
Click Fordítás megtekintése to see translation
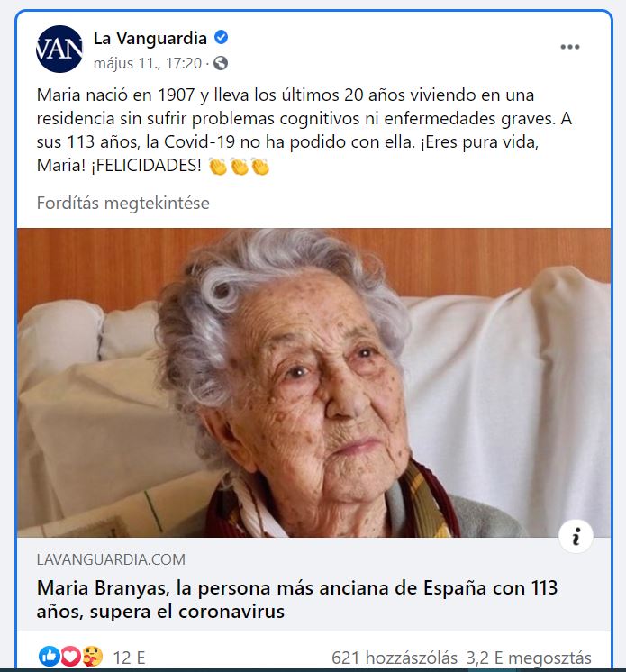pos(123,203)
